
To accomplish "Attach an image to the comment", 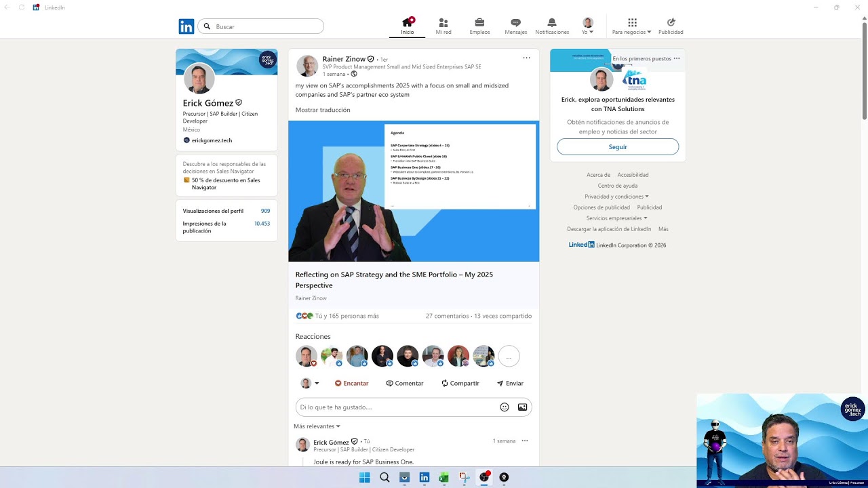I will click(x=522, y=407).
